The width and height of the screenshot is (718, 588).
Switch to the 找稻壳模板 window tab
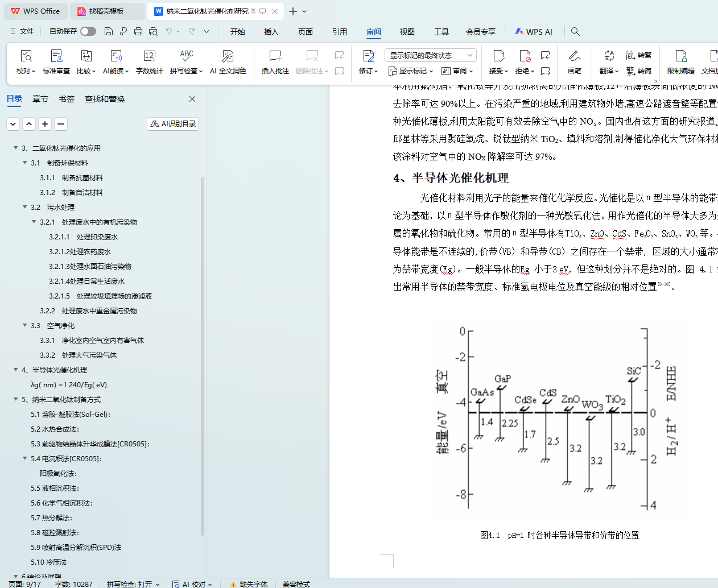click(x=107, y=11)
